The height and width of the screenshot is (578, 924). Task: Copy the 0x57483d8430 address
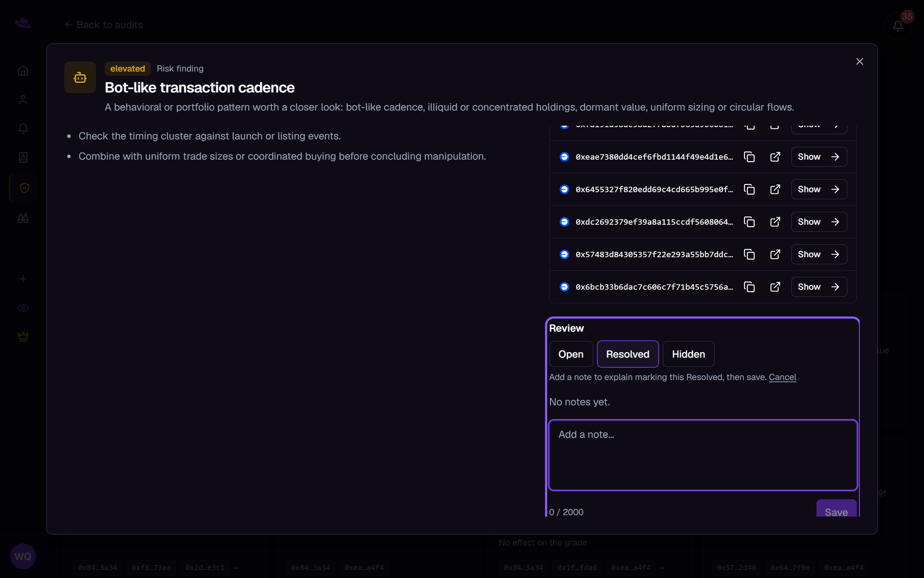pyautogui.click(x=749, y=254)
